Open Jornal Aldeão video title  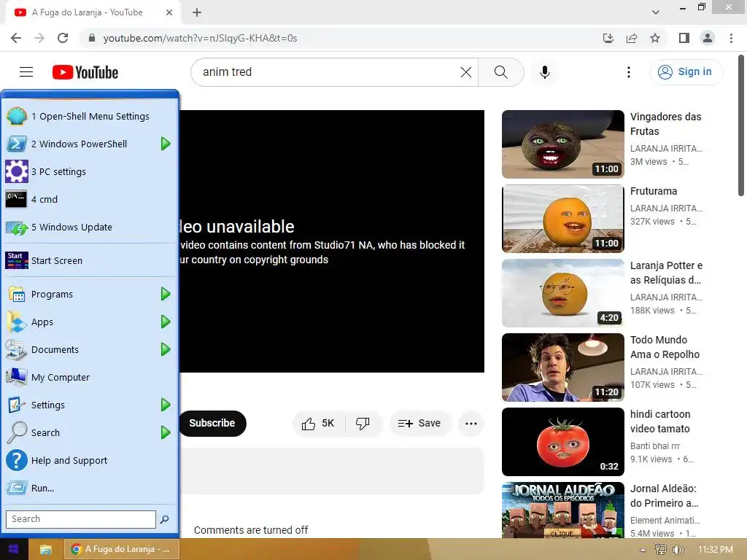pos(664,496)
